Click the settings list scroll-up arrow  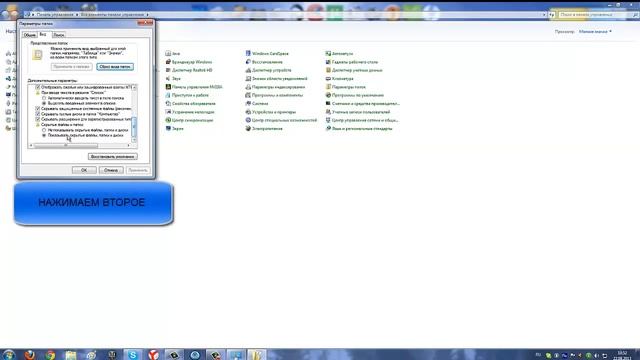tap(134, 87)
